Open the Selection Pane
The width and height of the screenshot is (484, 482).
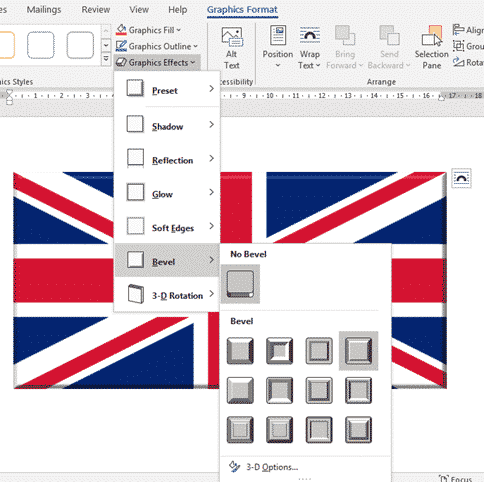click(x=432, y=47)
